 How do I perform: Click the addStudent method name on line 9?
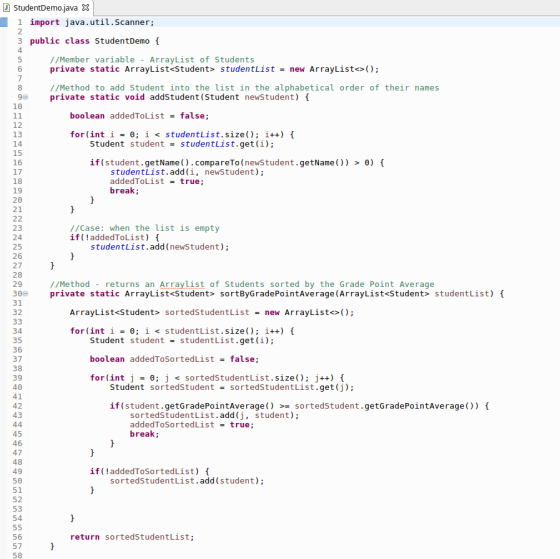pos(175,97)
